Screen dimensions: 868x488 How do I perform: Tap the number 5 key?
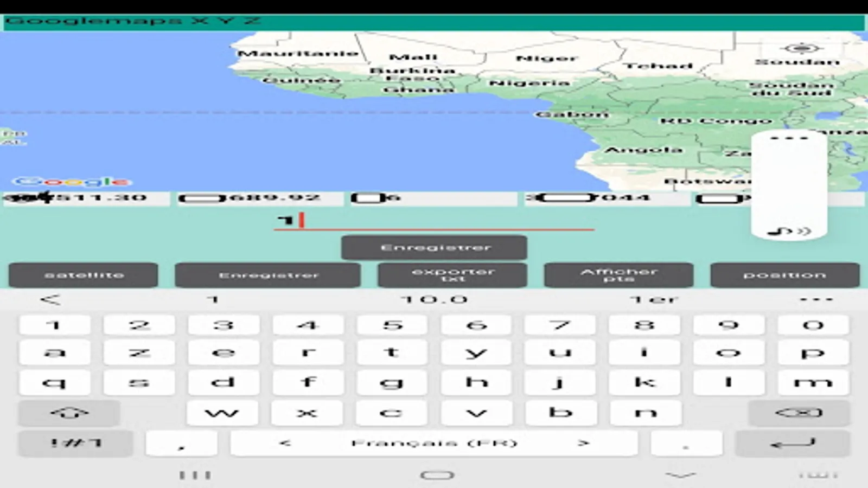pyautogui.click(x=392, y=325)
